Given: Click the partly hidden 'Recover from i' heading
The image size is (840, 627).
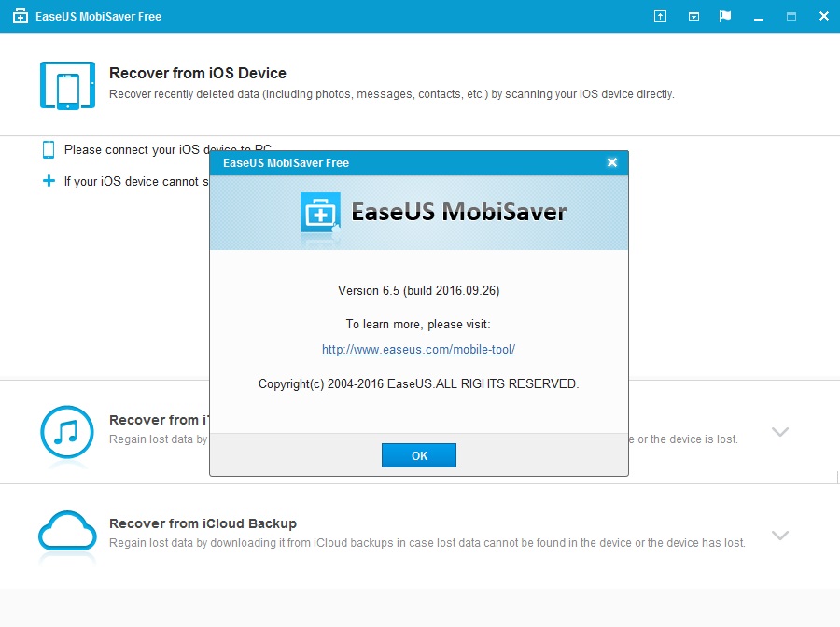Looking at the screenshot, I should [x=159, y=420].
